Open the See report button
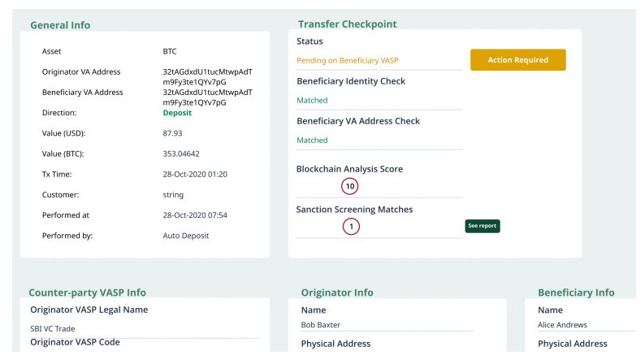Screen dimensions: 641x364 (x=482, y=227)
